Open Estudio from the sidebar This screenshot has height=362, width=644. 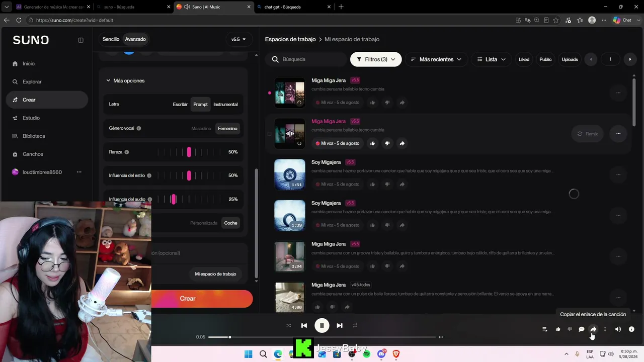point(31,118)
